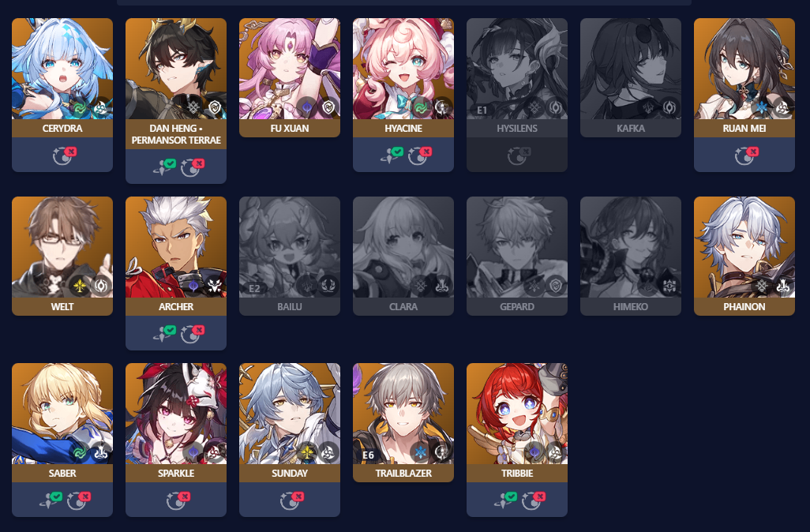Click the greyed status icon under Hysilens

coord(519,155)
